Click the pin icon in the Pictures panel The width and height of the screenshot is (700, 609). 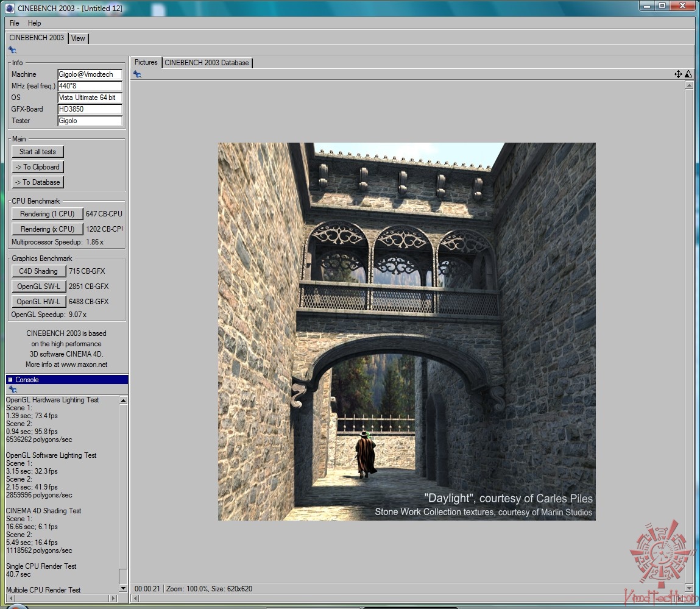pos(137,74)
